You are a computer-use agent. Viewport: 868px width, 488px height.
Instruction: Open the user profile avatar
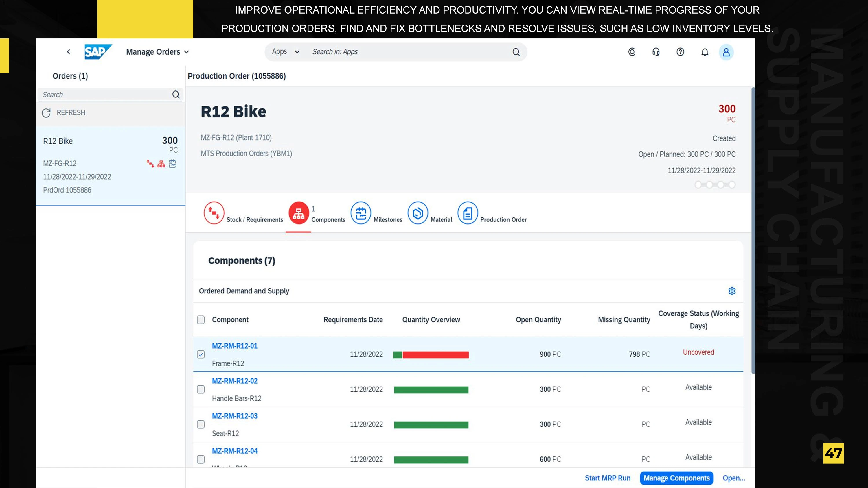[726, 52]
